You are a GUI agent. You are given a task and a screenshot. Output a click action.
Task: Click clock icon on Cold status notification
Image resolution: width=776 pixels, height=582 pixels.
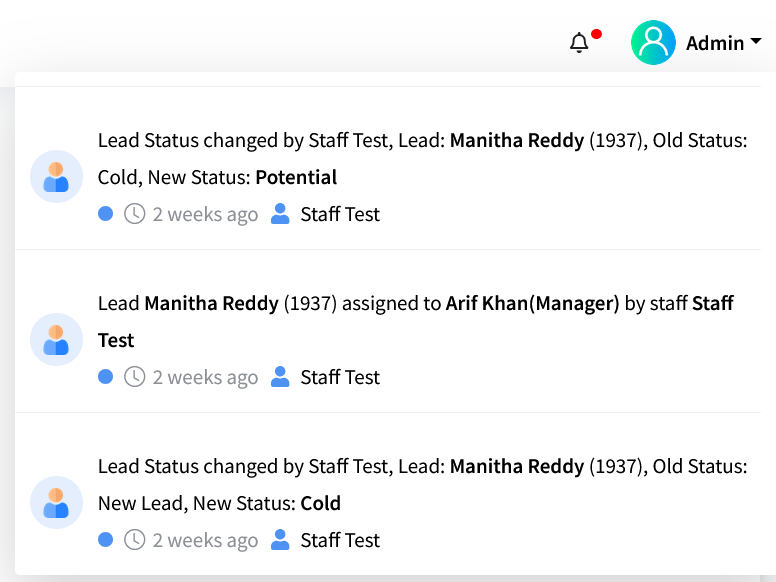134,540
